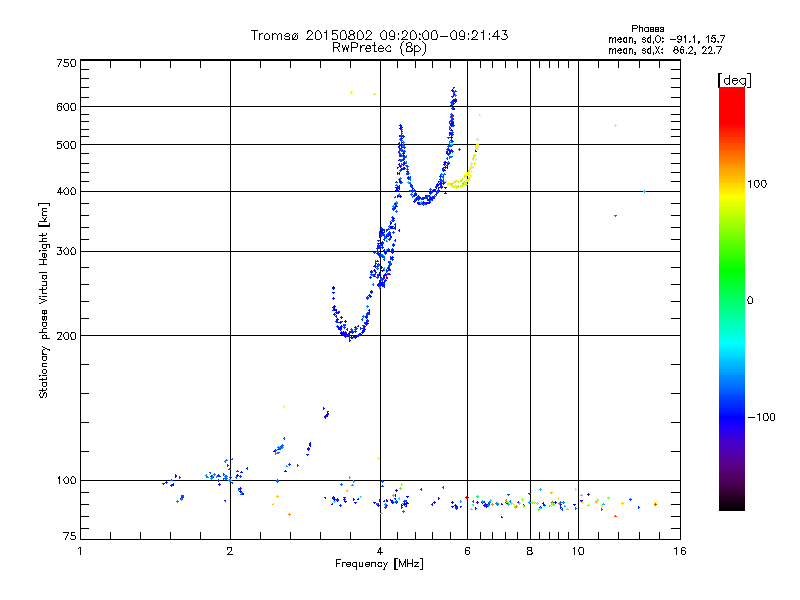Click the "RwPretec (8p)" subtitle
Screen dimensions: 800x600
[x=379, y=48]
